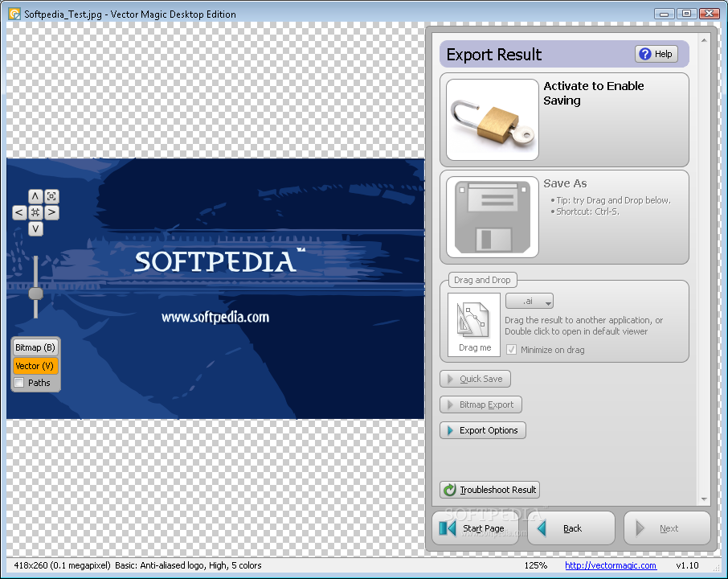Click the padlock Activate to Enable Saving image
This screenshot has width=728, height=579.
[492, 120]
